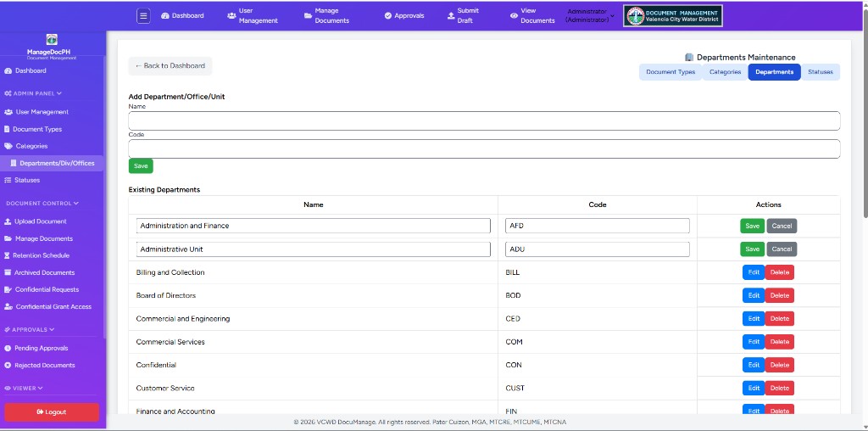The width and height of the screenshot is (868, 431).
Task: Select the Departments tab
Action: 774,72
